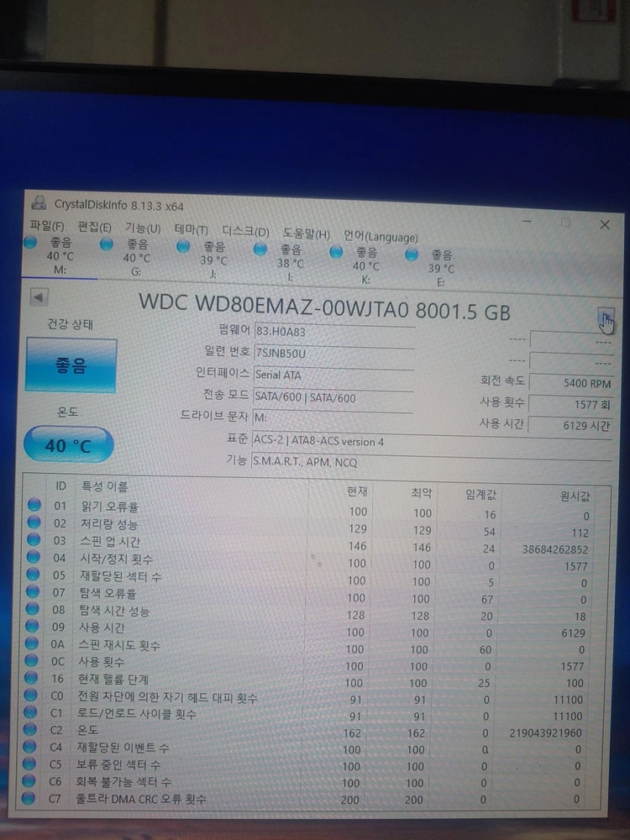Close the CrystalDiskInfo window
Image resolution: width=630 pixels, height=840 pixels.
[x=605, y=224]
